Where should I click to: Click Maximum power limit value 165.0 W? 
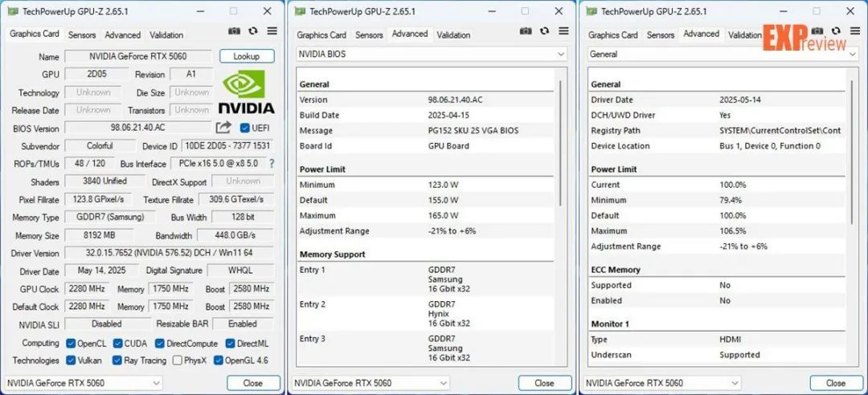coord(443,216)
